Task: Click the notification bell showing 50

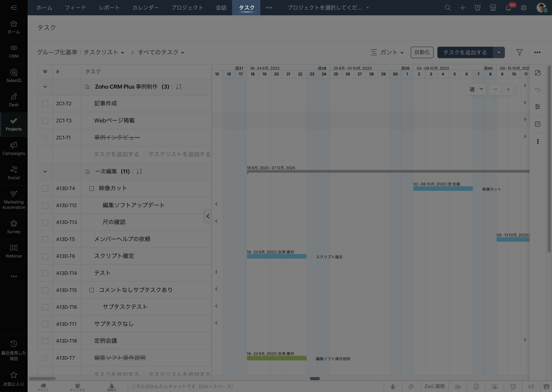Action: point(508,8)
